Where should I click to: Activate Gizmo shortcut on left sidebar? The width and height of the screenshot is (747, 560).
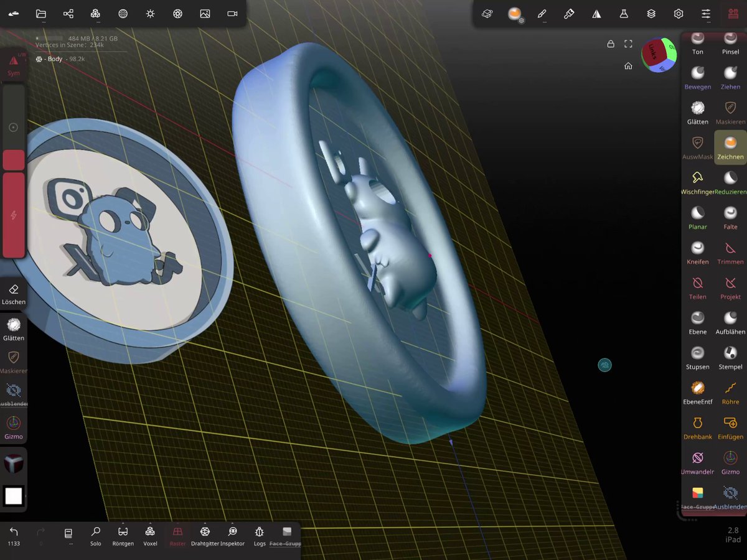[14, 428]
